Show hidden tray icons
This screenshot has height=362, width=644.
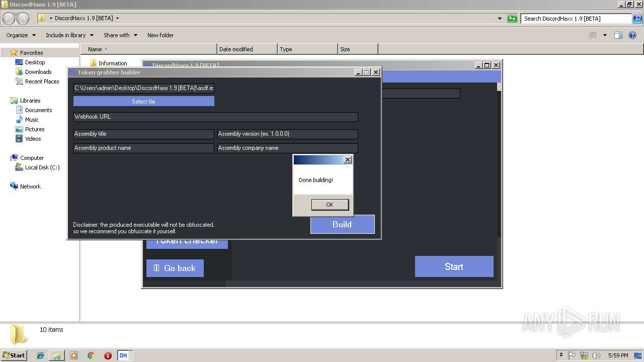click(561, 355)
